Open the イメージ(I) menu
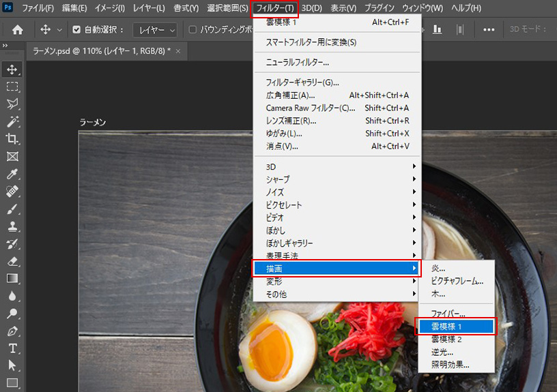Viewport: 557px width, 392px height. coord(110,7)
